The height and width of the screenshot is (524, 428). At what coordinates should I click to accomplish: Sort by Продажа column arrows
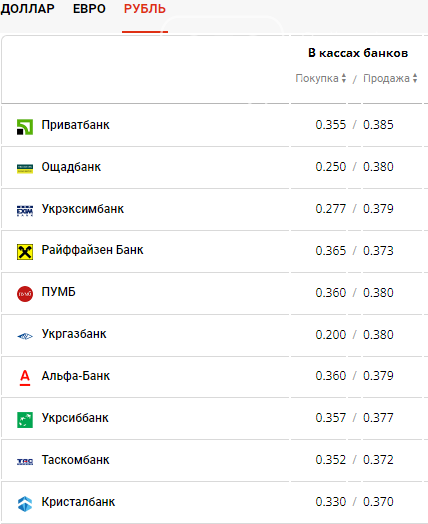tap(415, 78)
